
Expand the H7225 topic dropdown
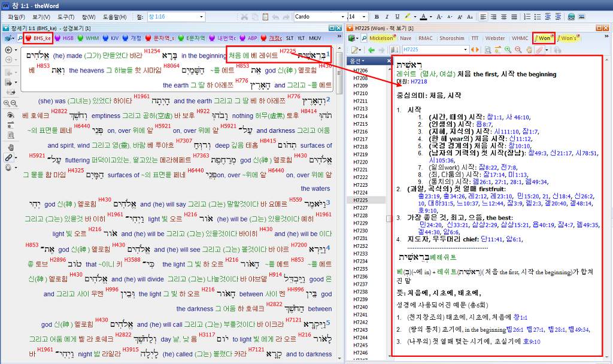click(x=465, y=50)
